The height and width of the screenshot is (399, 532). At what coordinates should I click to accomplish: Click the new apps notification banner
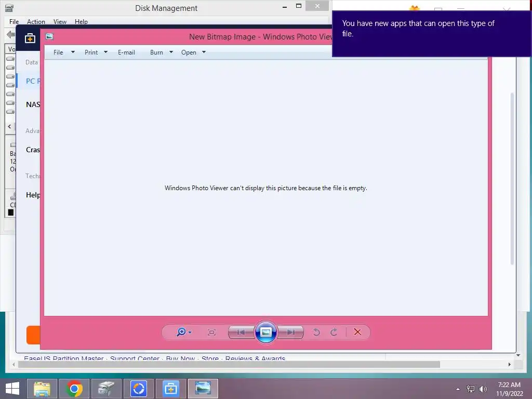tap(432, 34)
